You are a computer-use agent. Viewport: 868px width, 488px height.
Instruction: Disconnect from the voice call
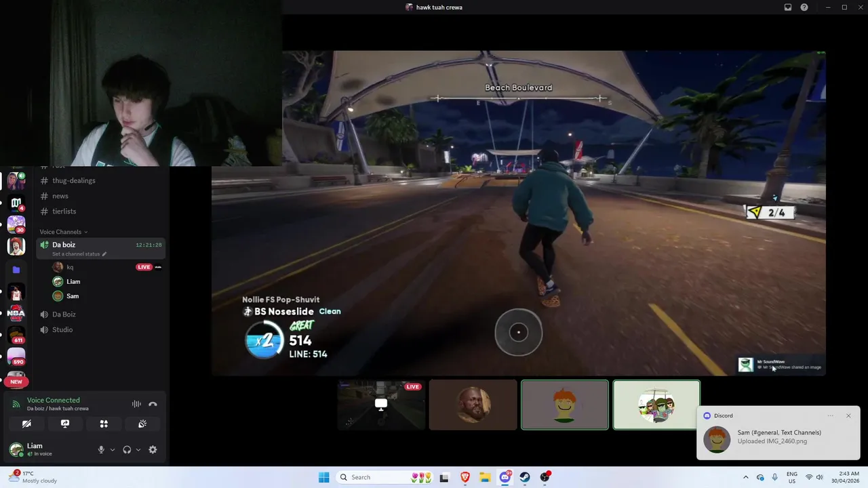pos(153,404)
